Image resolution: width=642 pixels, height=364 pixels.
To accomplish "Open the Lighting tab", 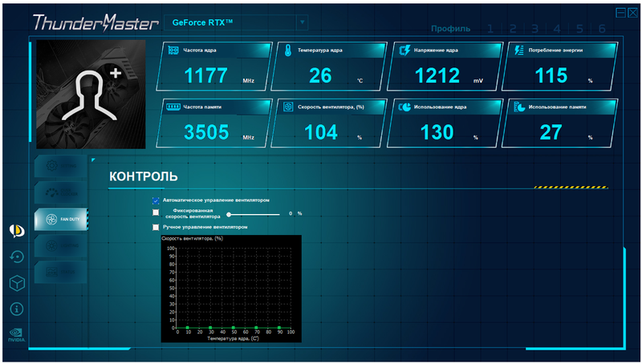I will (x=61, y=245).
